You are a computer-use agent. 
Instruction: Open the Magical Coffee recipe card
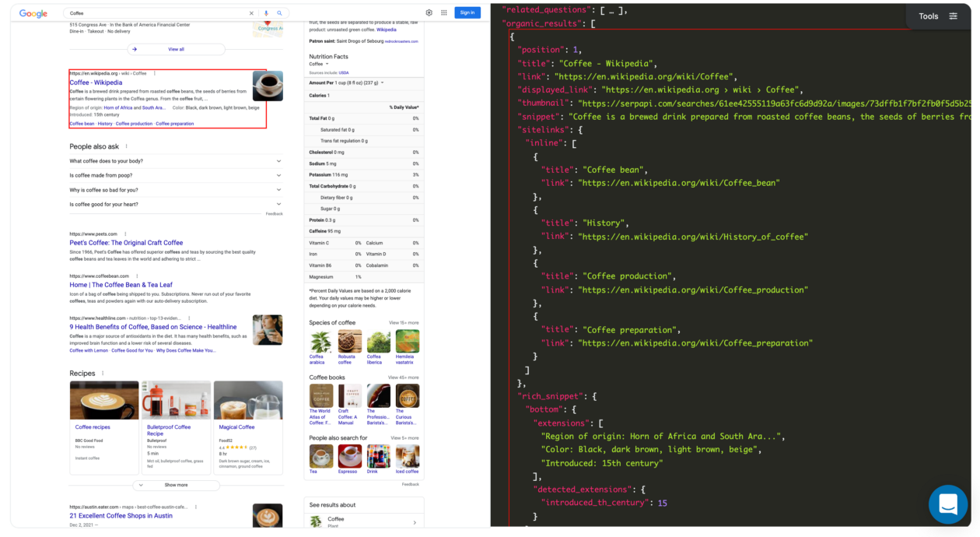[x=248, y=426]
